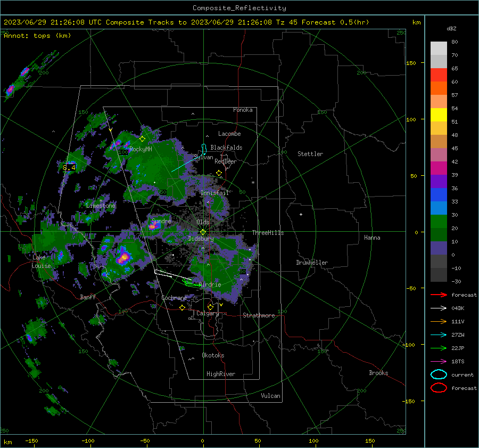Screen dimensions: 479x448
Task: Select the orange 57-60 dBZ color swatch
Action: click(x=439, y=88)
